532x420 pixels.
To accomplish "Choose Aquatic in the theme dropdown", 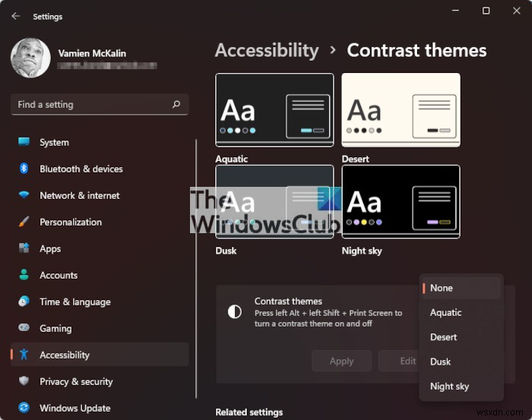I will (461, 312).
